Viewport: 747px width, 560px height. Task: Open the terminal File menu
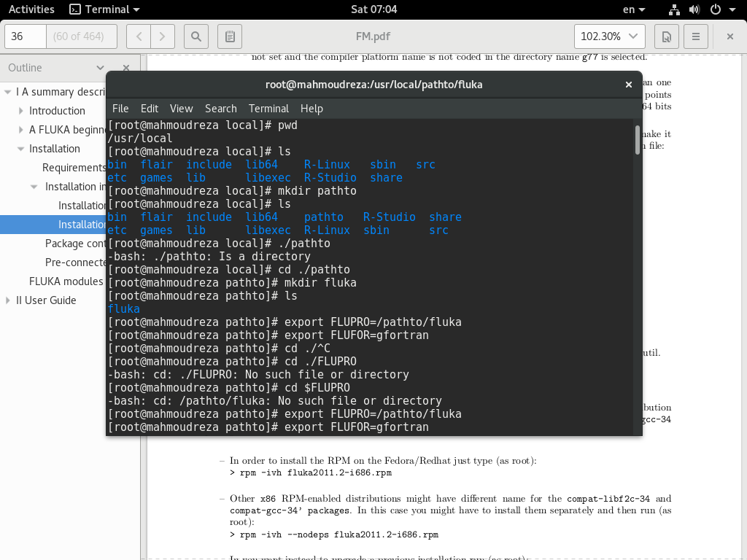click(x=120, y=109)
